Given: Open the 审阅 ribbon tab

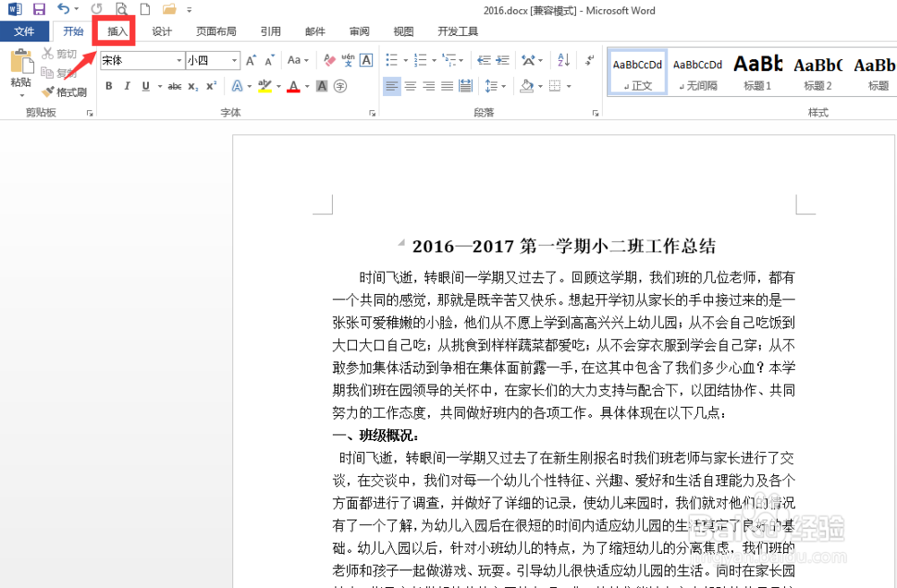Looking at the screenshot, I should 359,30.
